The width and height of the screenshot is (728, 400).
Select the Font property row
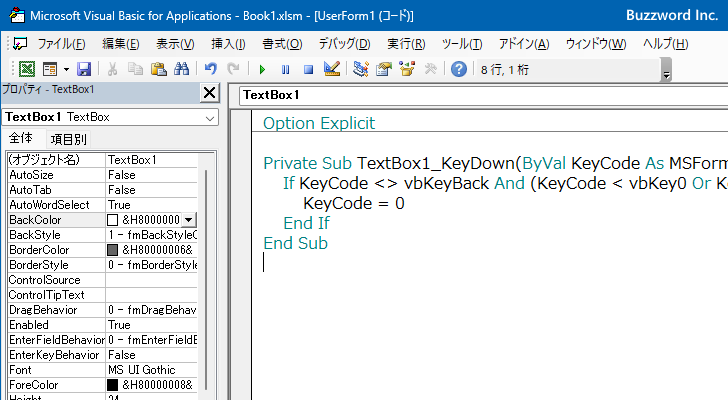click(x=55, y=369)
